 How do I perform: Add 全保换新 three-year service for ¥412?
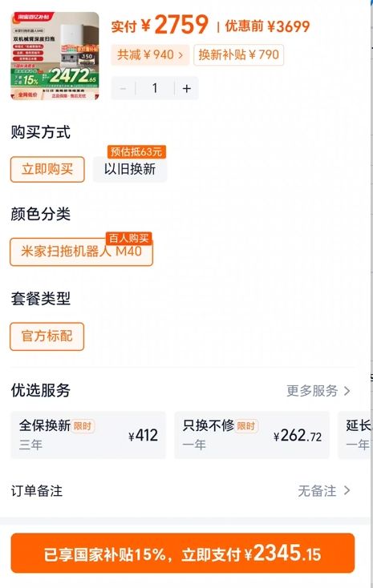[x=88, y=435]
